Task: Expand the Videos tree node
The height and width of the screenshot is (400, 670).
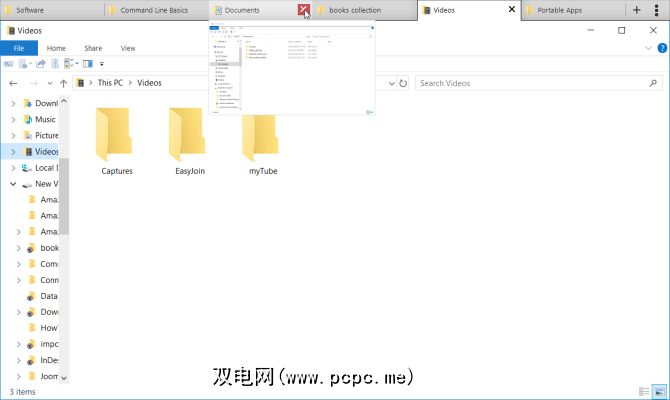Action: [13, 152]
